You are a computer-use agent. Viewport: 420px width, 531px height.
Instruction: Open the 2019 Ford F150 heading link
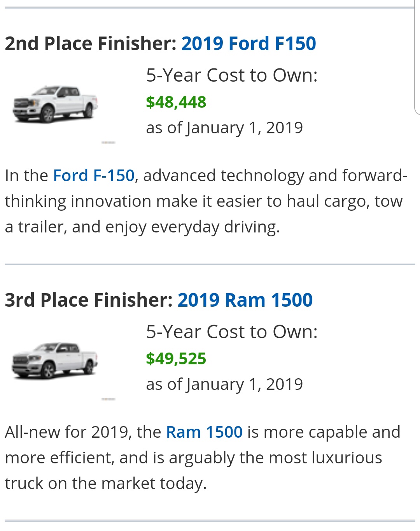pos(248,43)
